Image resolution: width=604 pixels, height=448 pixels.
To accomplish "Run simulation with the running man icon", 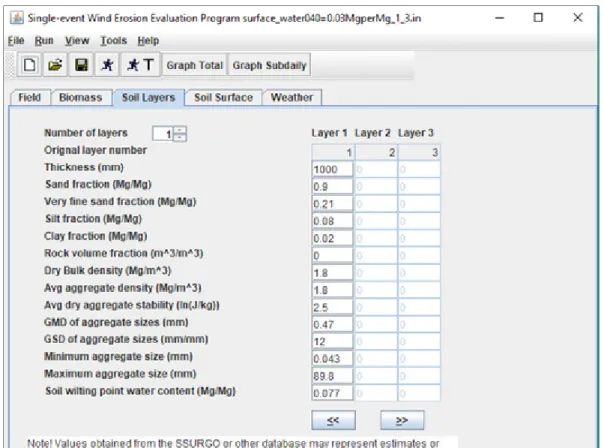I will coord(107,65).
